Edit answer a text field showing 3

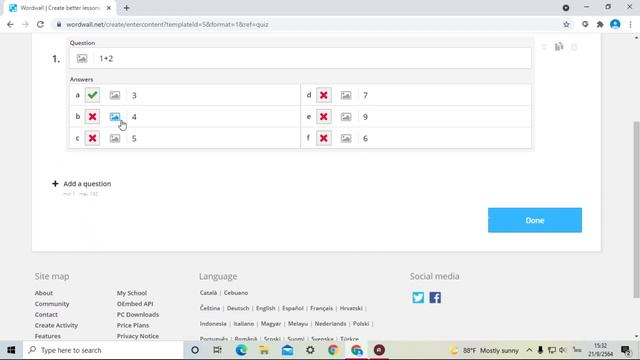[x=213, y=95]
